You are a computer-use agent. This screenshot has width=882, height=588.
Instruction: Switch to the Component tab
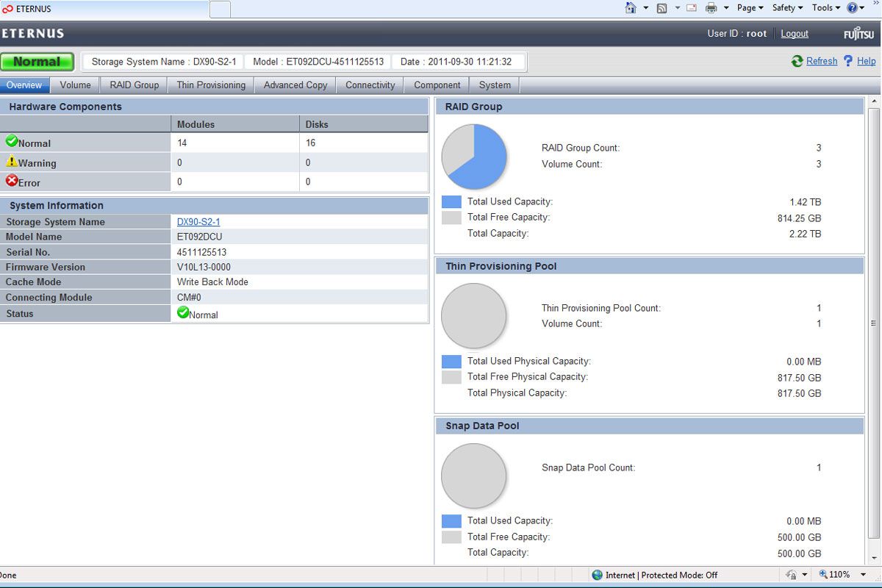pos(437,85)
